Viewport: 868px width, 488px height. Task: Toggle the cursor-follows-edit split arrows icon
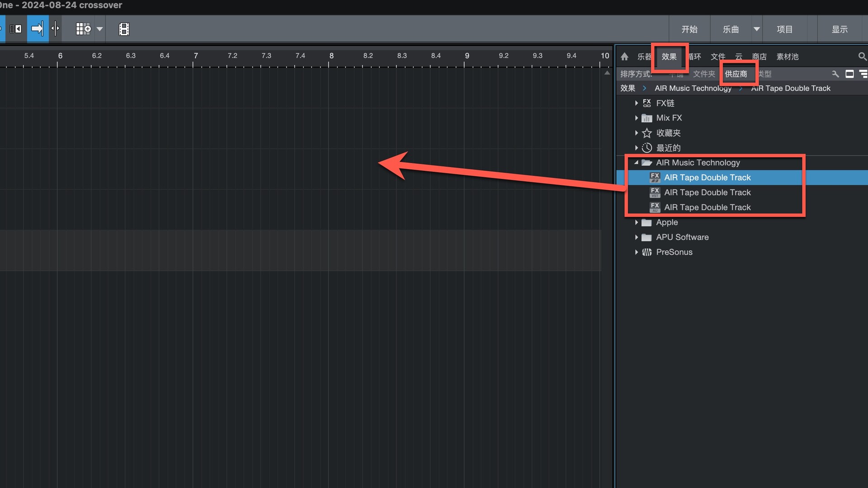[55, 29]
